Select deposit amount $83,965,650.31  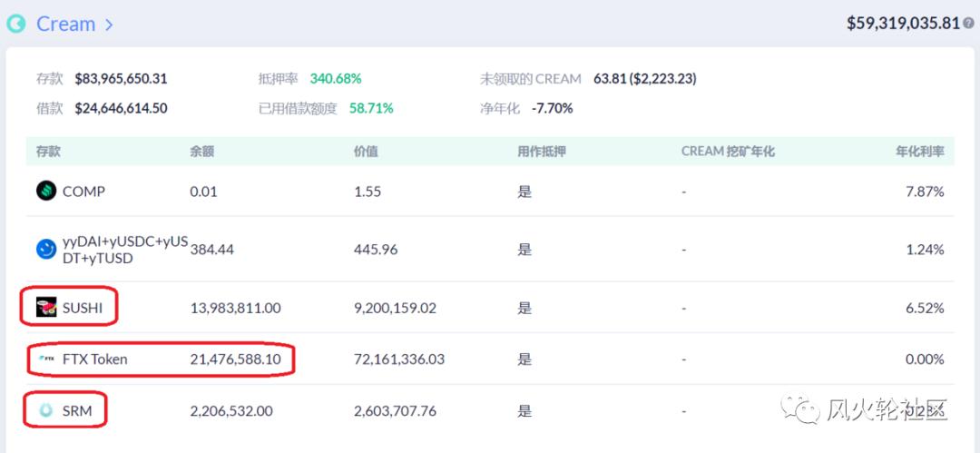[x=121, y=80]
